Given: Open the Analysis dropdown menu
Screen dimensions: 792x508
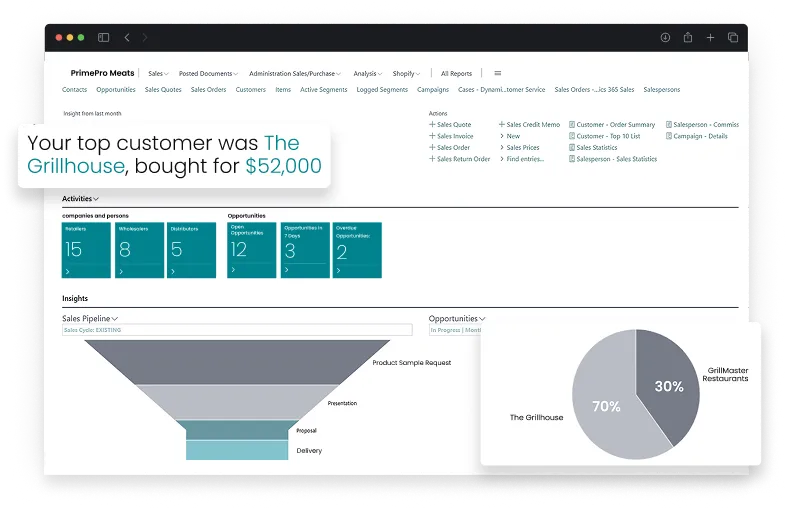Looking at the screenshot, I should (x=367, y=73).
